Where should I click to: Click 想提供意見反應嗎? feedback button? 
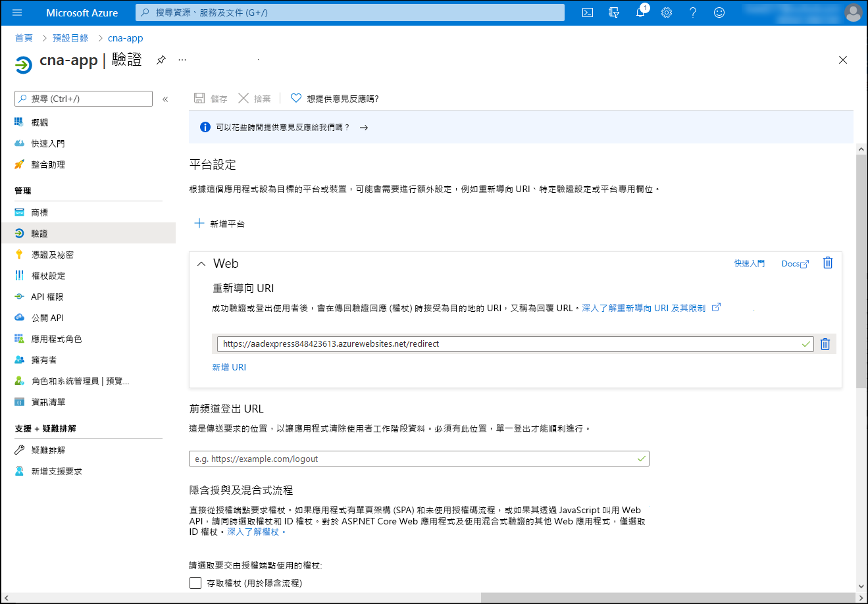[334, 99]
